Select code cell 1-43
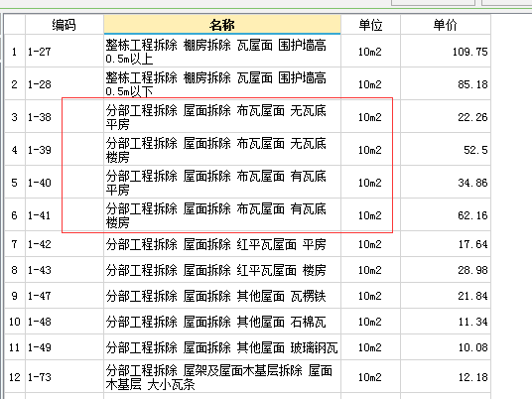 pyautogui.click(x=65, y=270)
